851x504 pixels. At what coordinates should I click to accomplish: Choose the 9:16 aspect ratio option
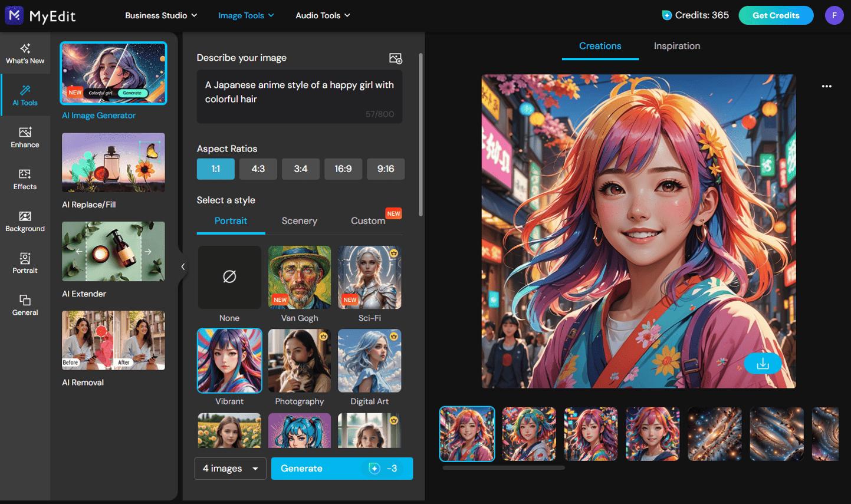(x=386, y=169)
